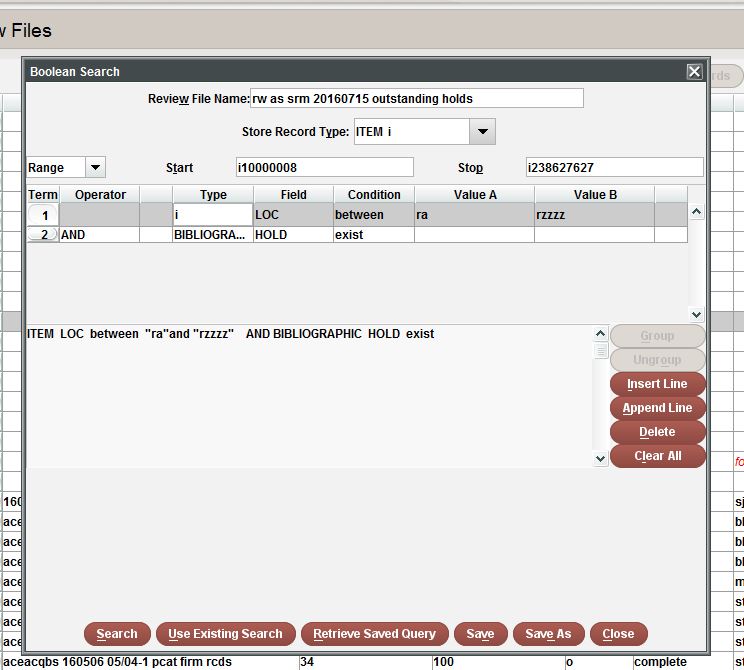Click the Append Line button

pyautogui.click(x=657, y=408)
